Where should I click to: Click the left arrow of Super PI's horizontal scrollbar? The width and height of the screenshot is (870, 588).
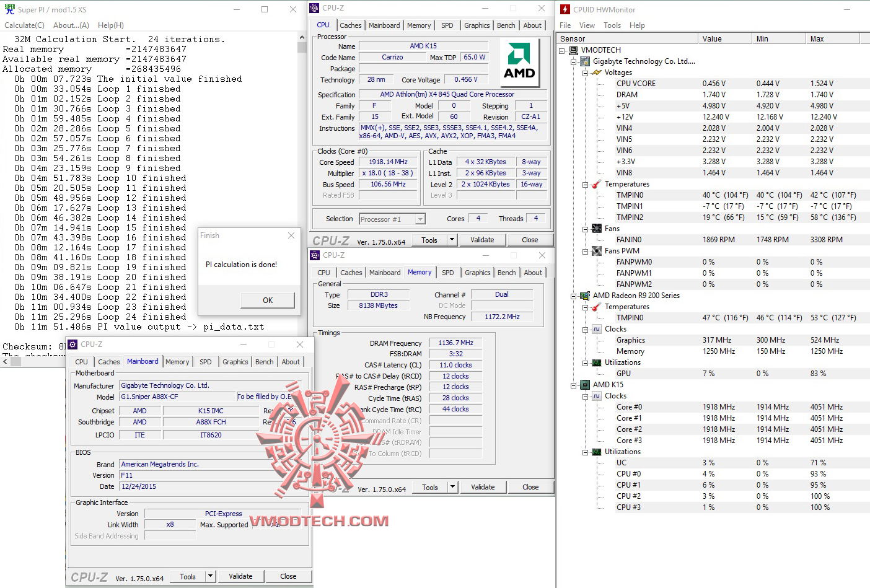point(5,361)
